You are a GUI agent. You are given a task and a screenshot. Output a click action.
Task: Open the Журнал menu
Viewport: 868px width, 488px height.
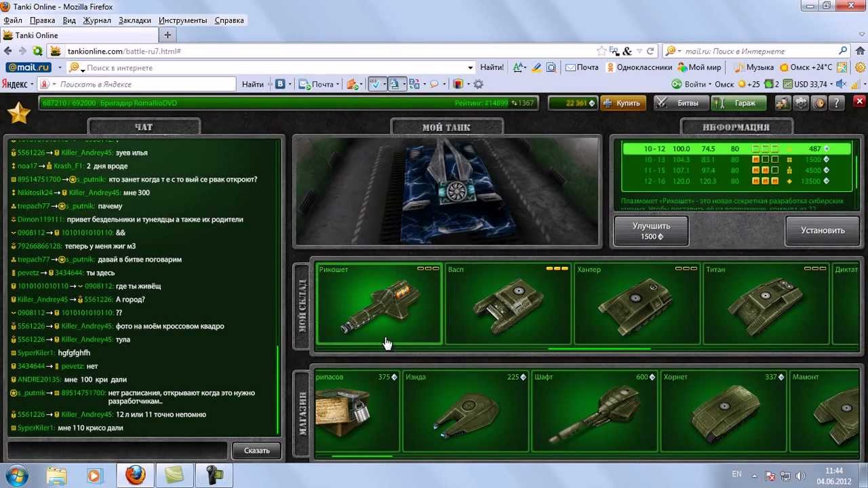pyautogui.click(x=97, y=20)
